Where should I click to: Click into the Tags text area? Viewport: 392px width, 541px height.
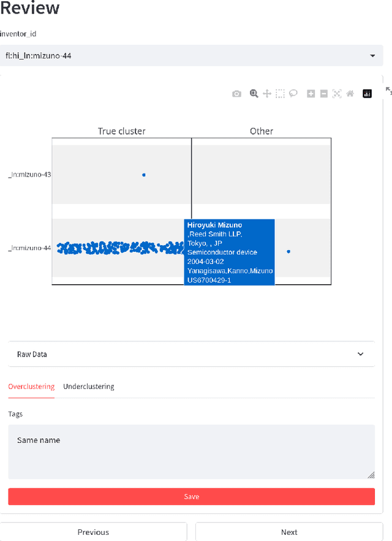point(191,452)
